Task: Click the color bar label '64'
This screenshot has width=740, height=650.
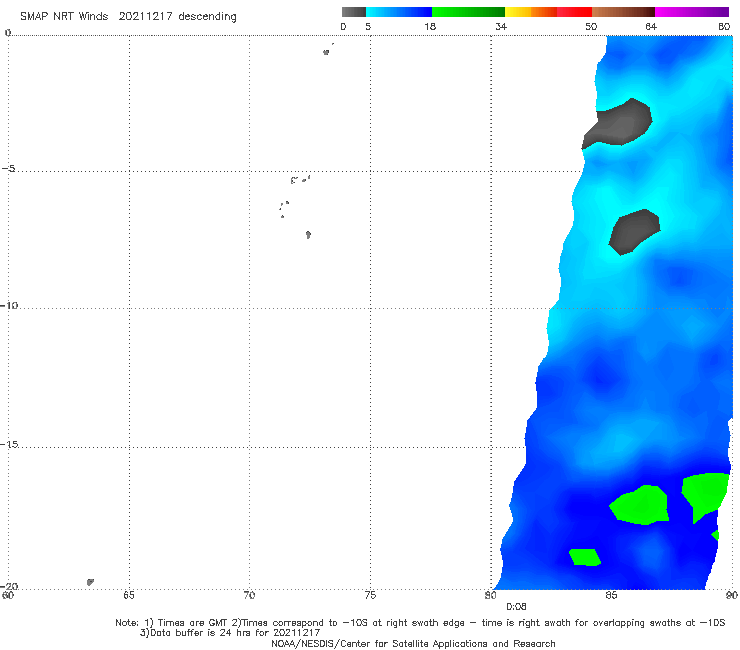Action: pos(651,26)
